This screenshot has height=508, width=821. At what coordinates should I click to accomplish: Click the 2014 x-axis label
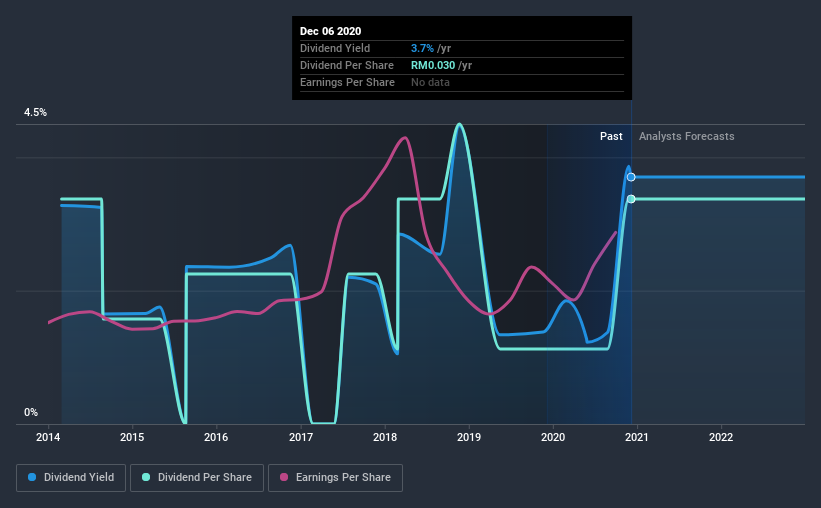pyautogui.click(x=48, y=437)
